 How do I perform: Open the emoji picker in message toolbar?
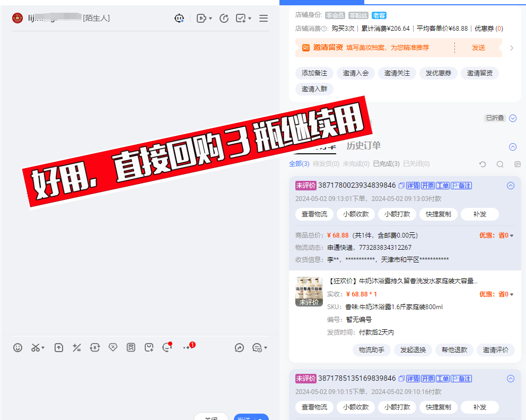[x=18, y=347]
